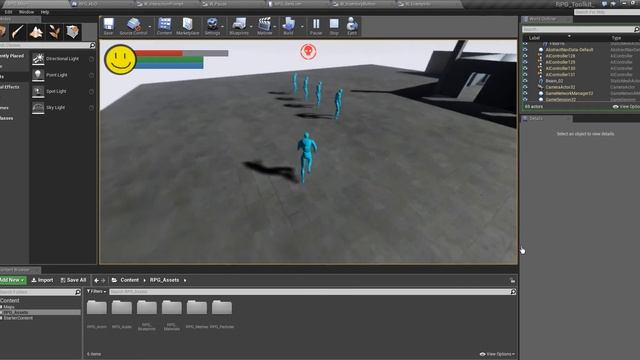The height and width of the screenshot is (360, 640).
Task: Open the Edit menu
Action: [x=8, y=12]
